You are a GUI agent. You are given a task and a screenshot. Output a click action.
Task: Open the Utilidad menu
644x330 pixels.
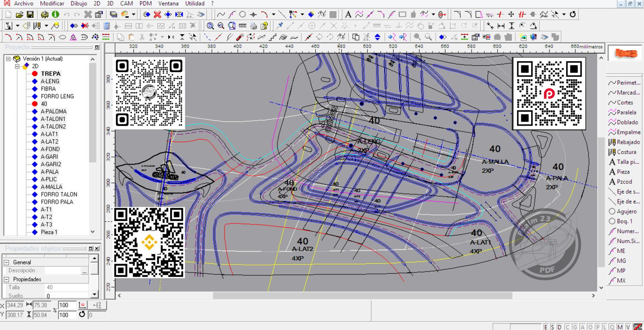click(194, 3)
